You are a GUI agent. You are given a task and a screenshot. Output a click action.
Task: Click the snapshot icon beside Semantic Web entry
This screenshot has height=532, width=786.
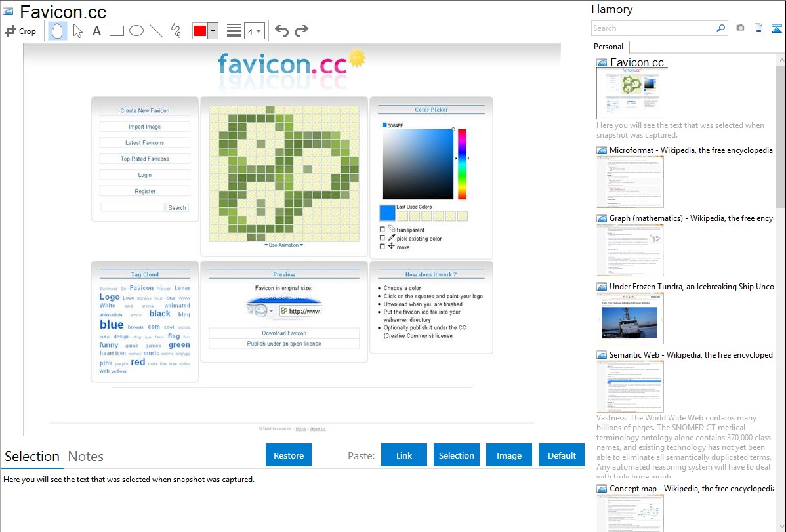coord(602,355)
